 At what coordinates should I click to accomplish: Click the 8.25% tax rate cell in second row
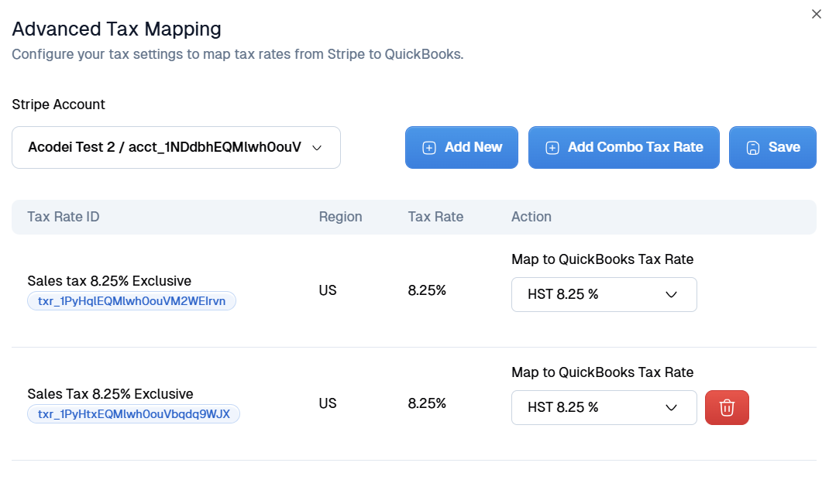(427, 403)
